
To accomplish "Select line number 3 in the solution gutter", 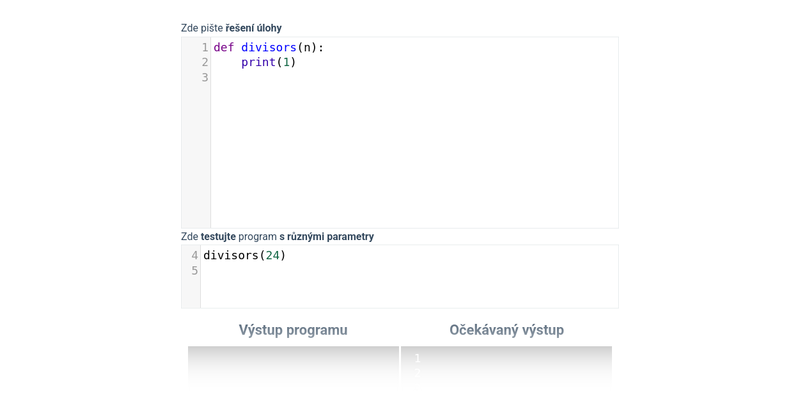I will pyautogui.click(x=204, y=78).
